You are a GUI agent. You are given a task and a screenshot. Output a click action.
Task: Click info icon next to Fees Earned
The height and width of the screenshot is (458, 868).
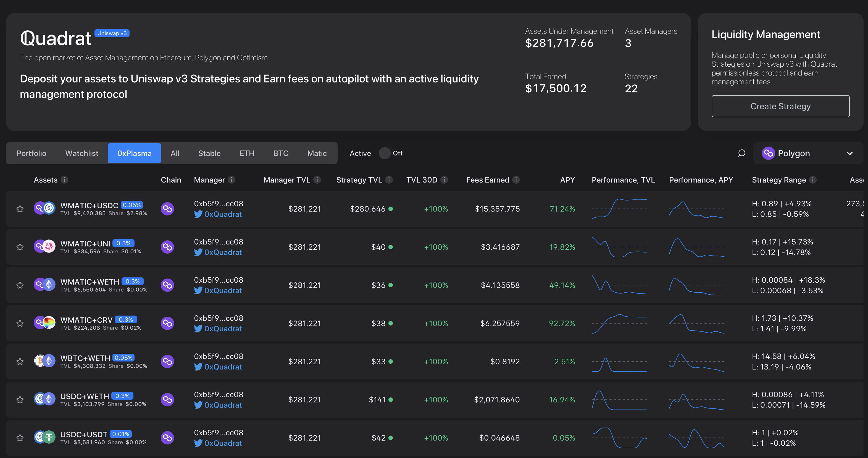point(516,180)
